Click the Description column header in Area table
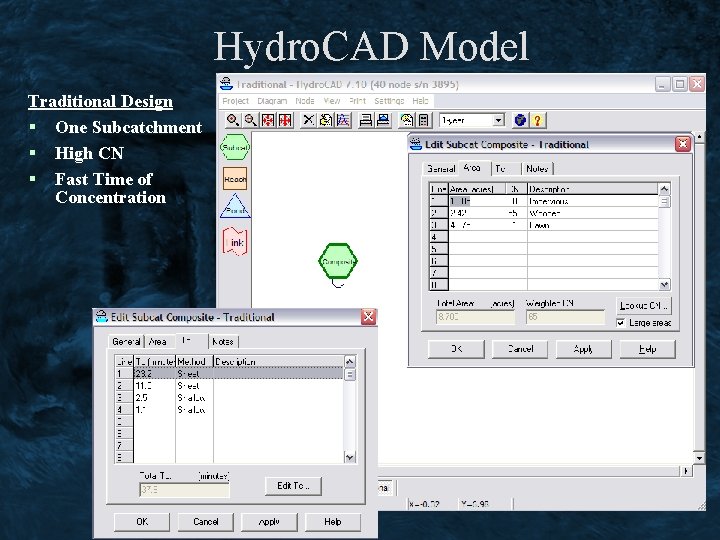 point(593,189)
